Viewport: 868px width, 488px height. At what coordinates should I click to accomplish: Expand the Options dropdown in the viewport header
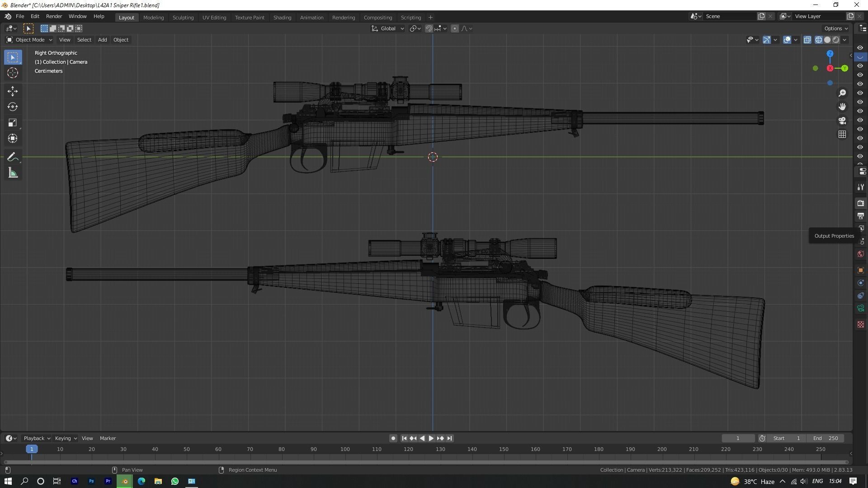coord(835,28)
